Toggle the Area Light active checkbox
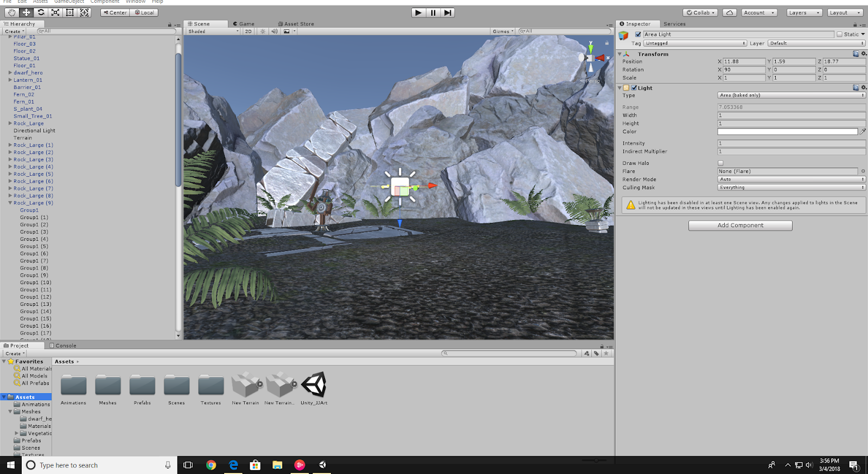868x474 pixels. (x=638, y=34)
